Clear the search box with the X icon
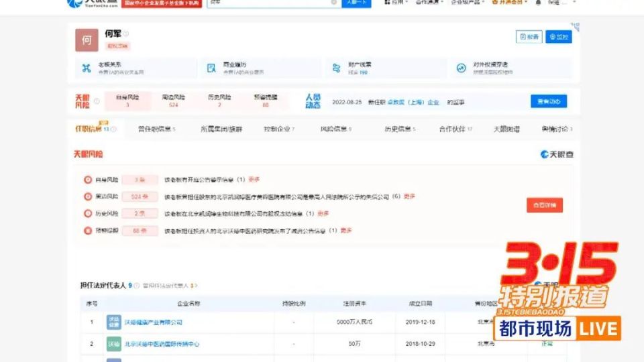 point(333,3)
